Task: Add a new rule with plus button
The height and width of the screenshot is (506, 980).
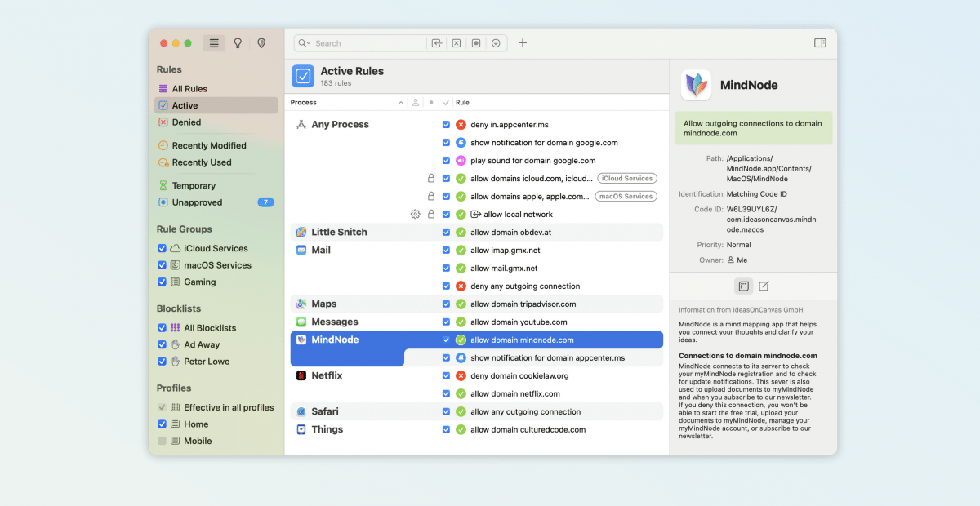Action: 523,43
